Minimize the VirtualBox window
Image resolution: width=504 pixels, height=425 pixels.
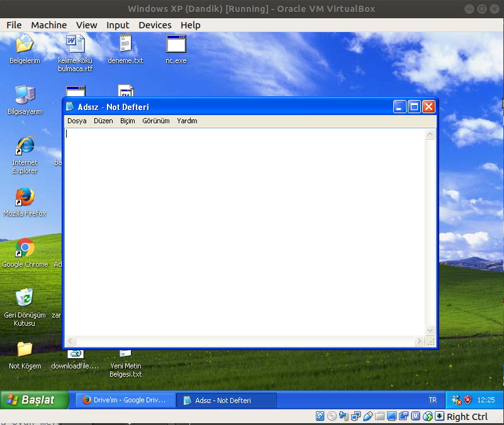tap(469, 9)
